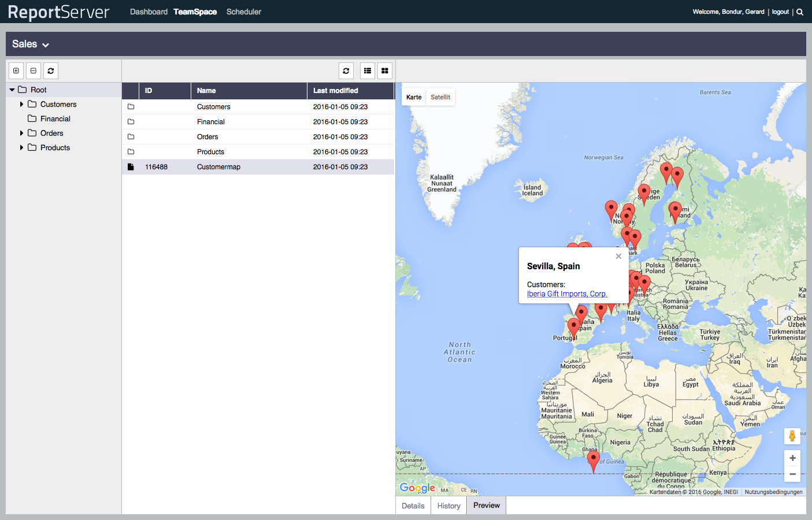Viewport: 812px width, 520px height.
Task: Expand the Orders tree node
Action: click(x=21, y=133)
